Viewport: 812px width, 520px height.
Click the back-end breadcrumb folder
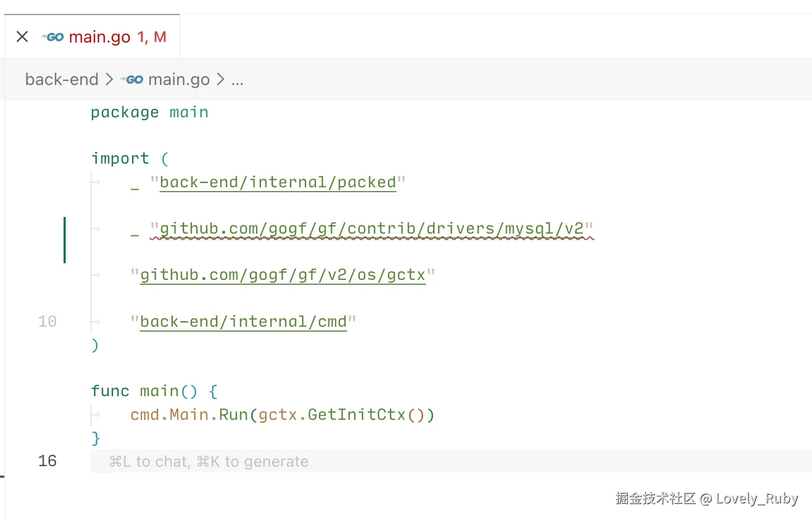[61, 80]
